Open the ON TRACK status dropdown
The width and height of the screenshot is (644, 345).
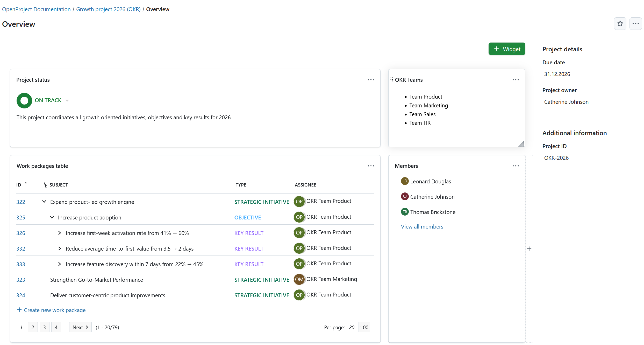(x=67, y=100)
